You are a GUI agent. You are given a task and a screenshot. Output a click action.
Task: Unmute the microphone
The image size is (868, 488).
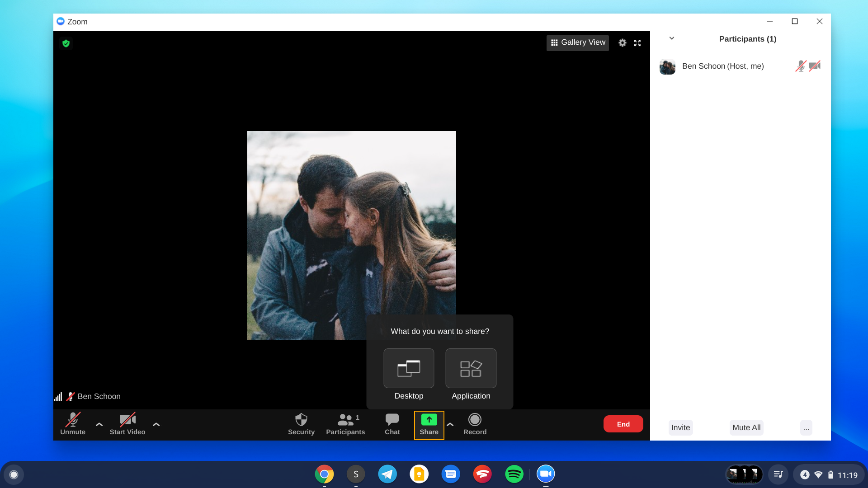(x=73, y=424)
